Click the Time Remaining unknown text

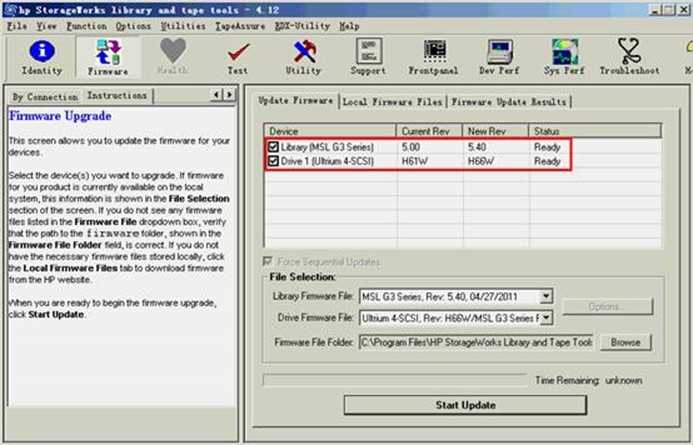coord(589,380)
